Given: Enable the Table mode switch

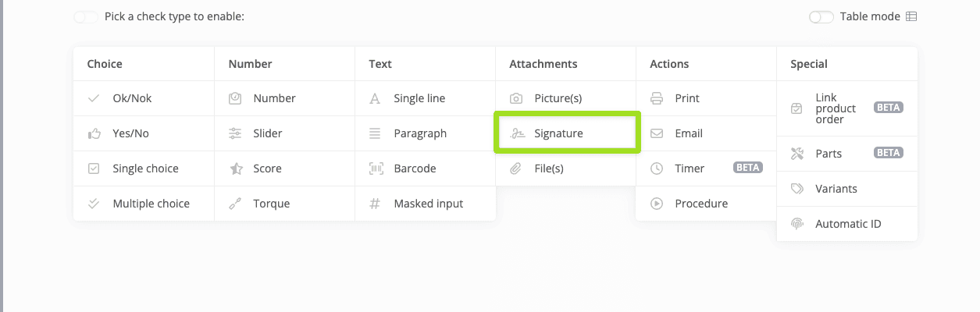Looking at the screenshot, I should point(821,16).
